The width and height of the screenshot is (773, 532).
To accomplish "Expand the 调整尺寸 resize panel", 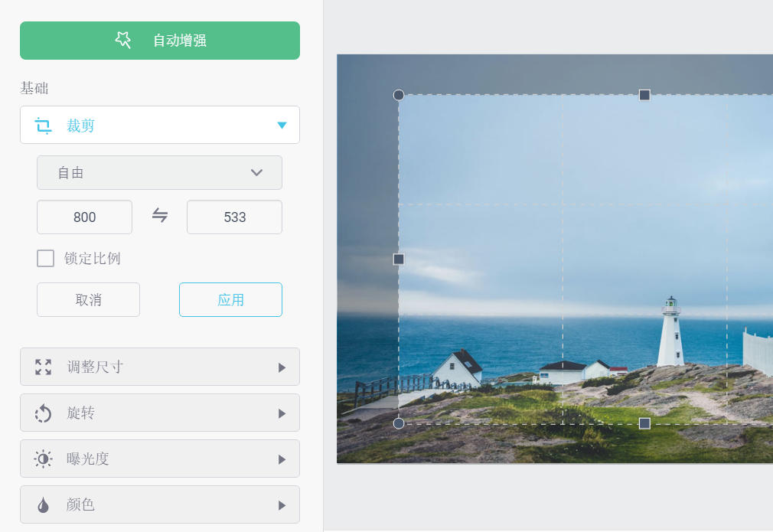I will pos(160,367).
